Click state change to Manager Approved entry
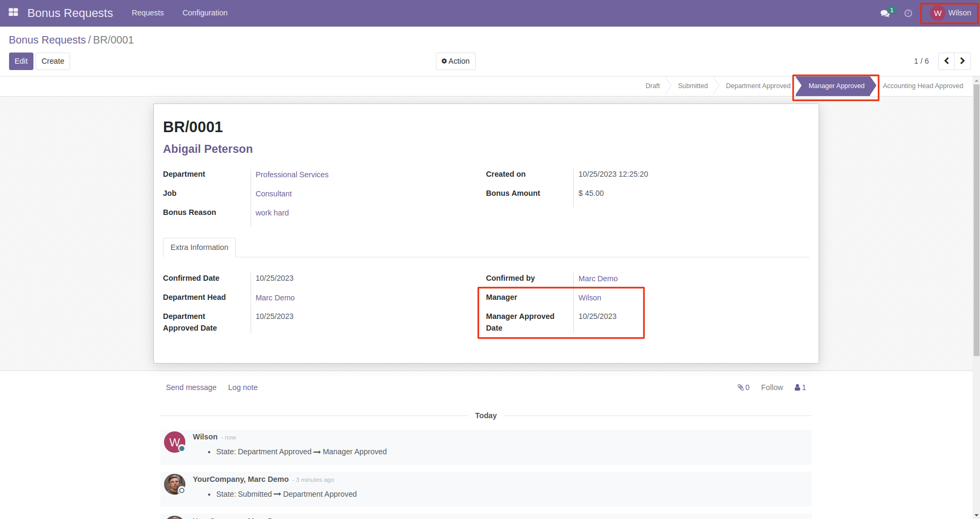980x519 pixels. [301, 452]
